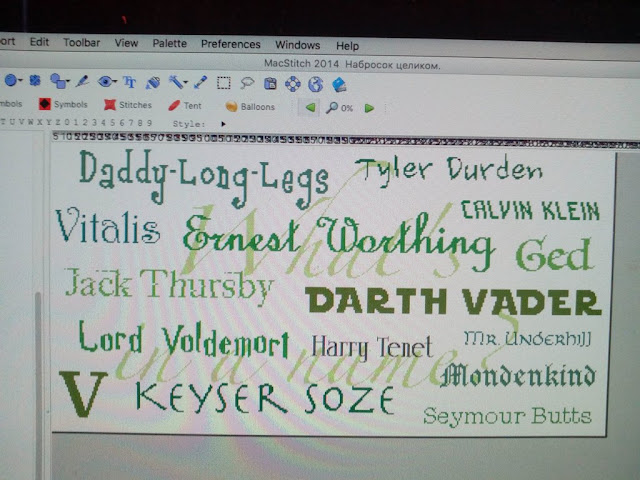Image resolution: width=640 pixels, height=480 pixels.
Task: Click the stitch-count ruler above the canvas
Action: click(x=345, y=140)
